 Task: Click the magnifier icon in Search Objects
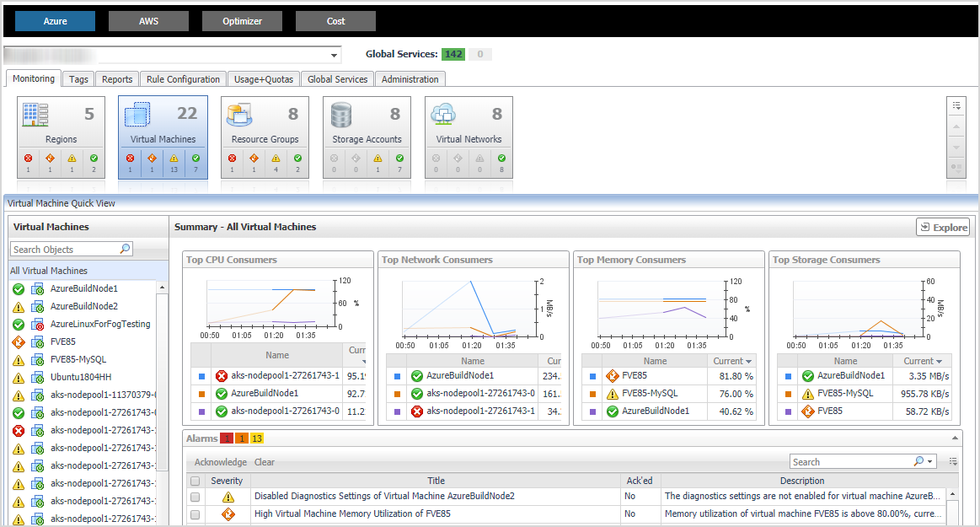125,249
